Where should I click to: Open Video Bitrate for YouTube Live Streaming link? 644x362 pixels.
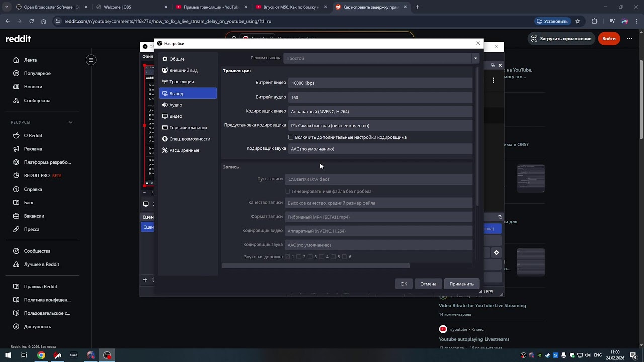(482, 305)
